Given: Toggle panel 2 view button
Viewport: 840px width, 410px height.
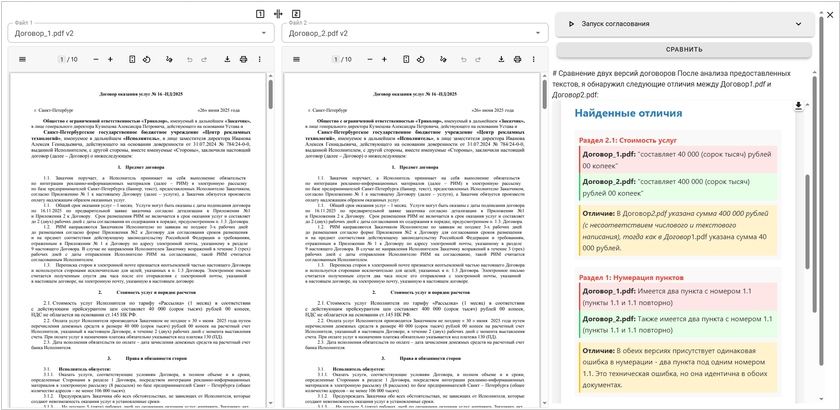Looking at the screenshot, I should point(297,13).
